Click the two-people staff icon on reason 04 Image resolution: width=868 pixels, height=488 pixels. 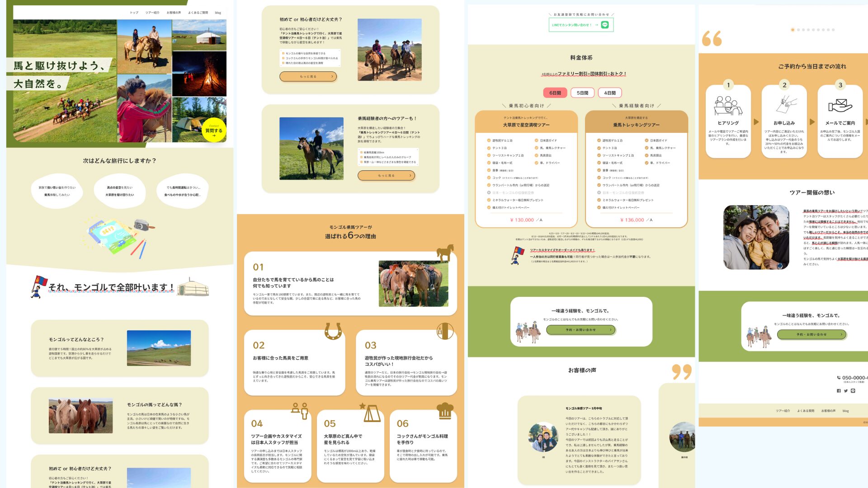point(300,410)
